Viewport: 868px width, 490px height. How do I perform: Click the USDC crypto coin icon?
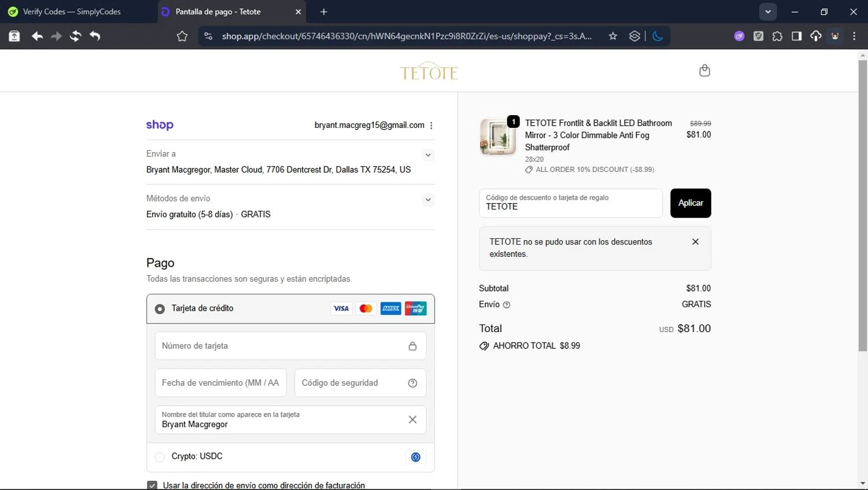(x=415, y=457)
